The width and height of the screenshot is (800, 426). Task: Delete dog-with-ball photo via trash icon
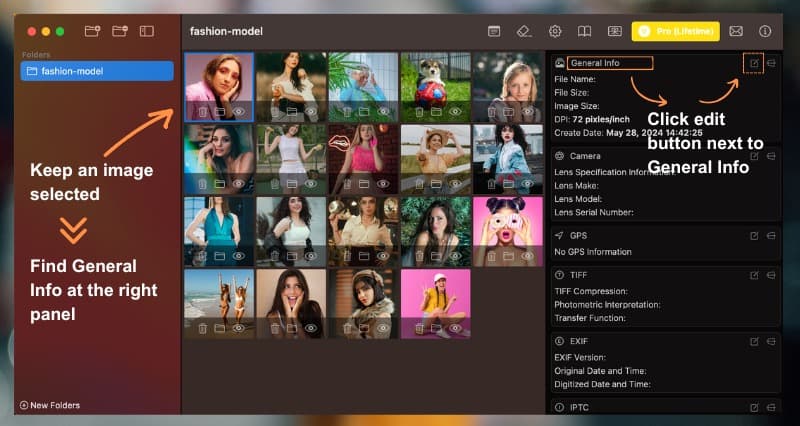419,112
